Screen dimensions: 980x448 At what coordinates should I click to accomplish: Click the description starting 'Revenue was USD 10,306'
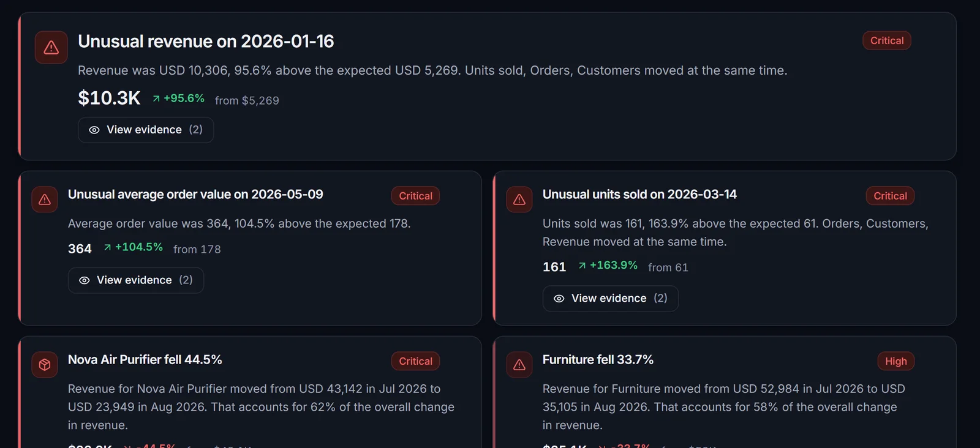coord(432,70)
